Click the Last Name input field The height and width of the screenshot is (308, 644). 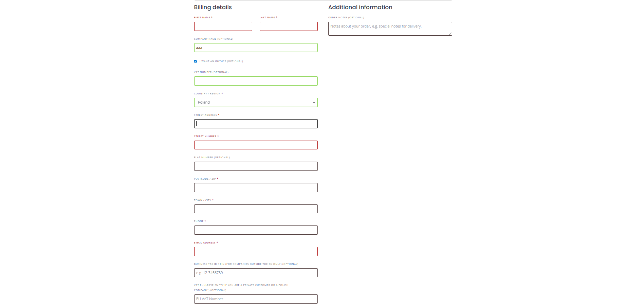pyautogui.click(x=288, y=26)
